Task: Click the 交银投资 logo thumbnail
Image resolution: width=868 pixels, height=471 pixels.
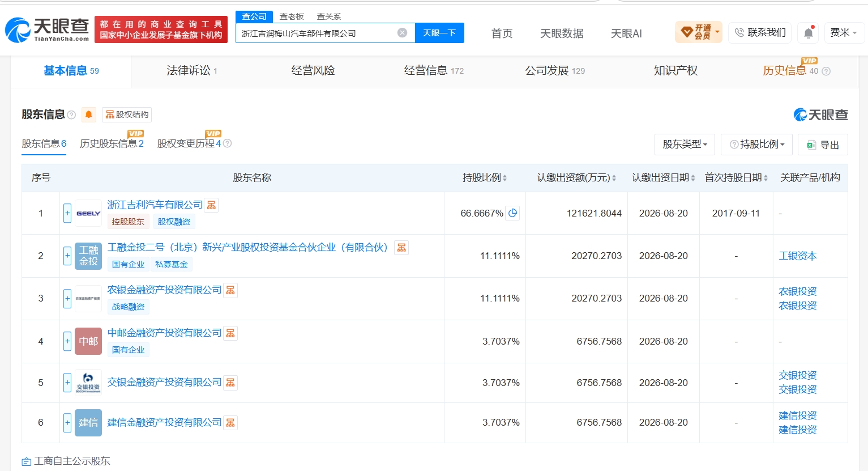Action: tap(88, 383)
